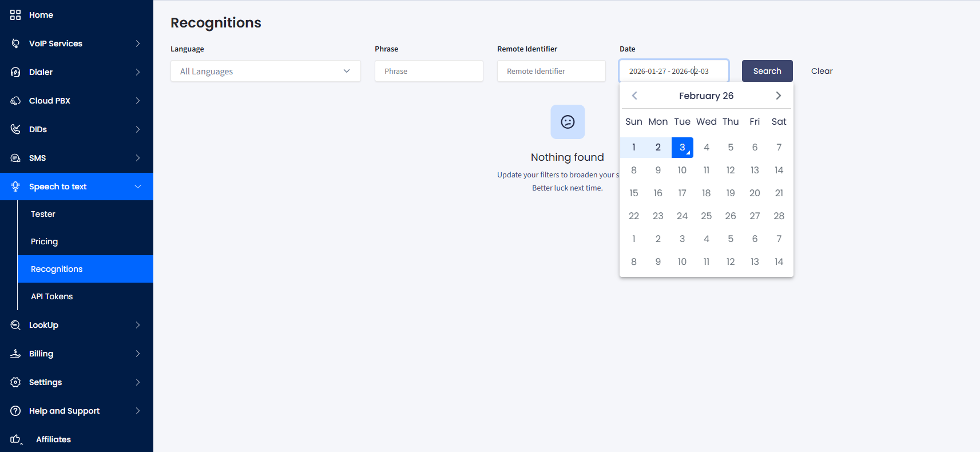Click the DIDs phone icon
The width and height of the screenshot is (980, 452).
(x=15, y=129)
